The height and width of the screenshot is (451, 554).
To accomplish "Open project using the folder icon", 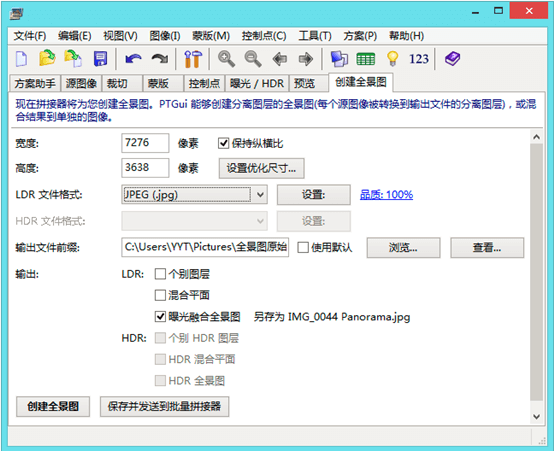I will tap(47, 58).
